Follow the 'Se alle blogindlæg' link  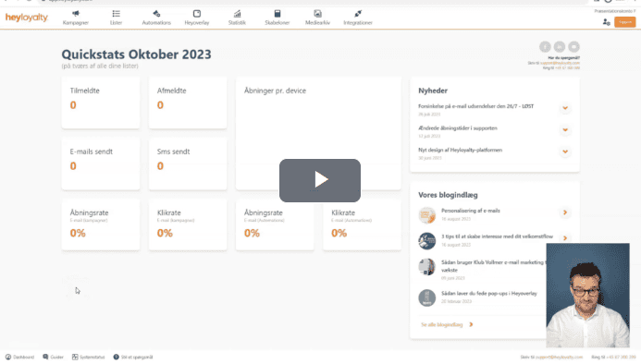point(447,324)
